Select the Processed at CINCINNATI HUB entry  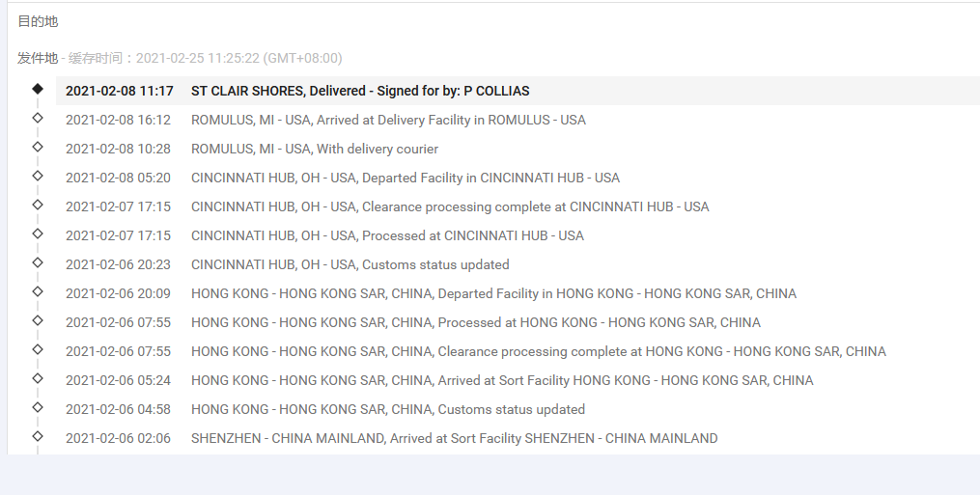pos(387,235)
